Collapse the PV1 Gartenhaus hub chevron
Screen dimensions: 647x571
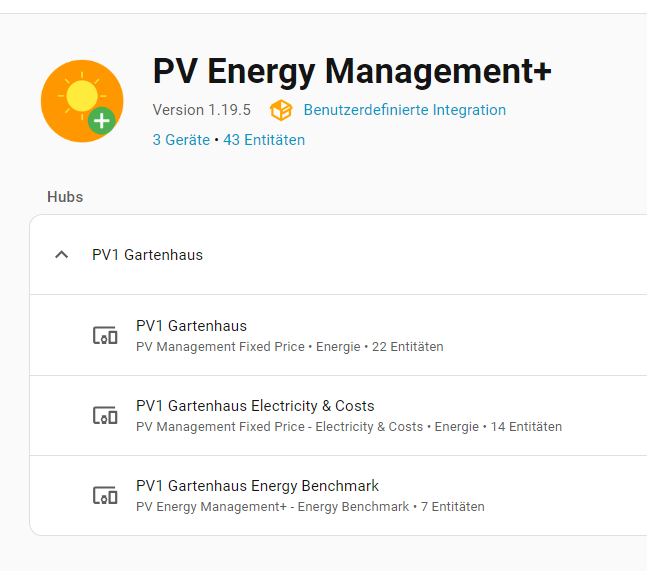point(62,255)
